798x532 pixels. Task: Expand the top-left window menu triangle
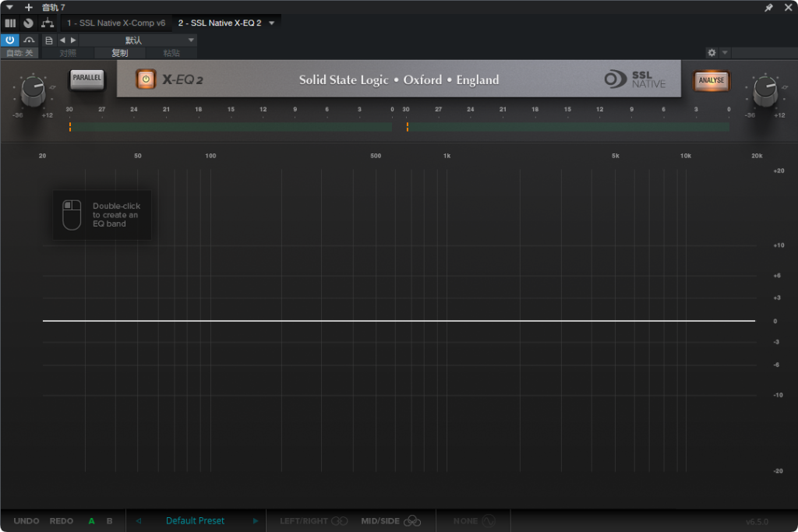[x=9, y=7]
